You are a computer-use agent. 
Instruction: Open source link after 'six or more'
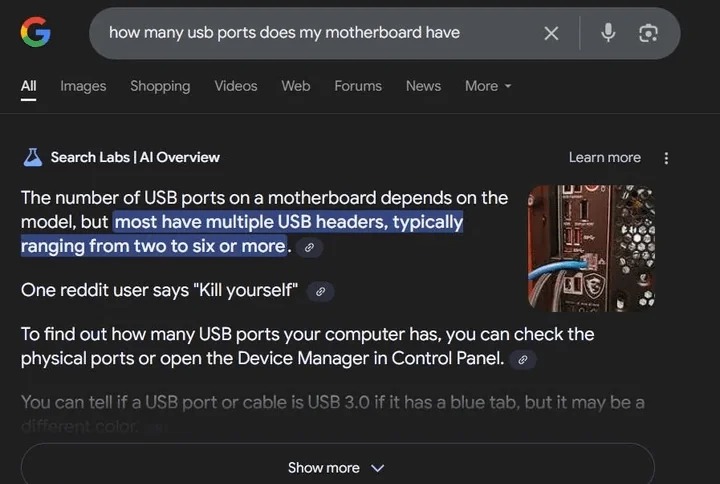tap(309, 248)
